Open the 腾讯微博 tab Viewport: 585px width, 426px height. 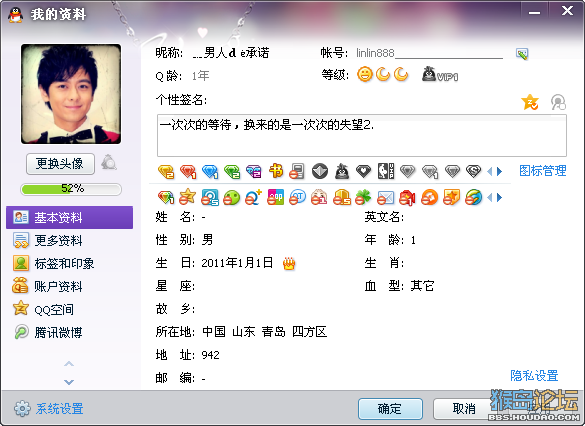coord(48,332)
